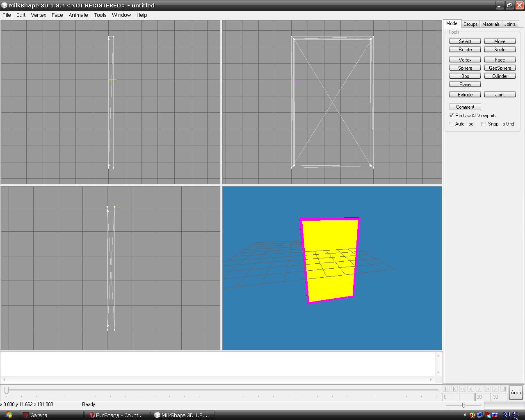This screenshot has width=525, height=420.
Task: Open the Animate menu
Action: click(x=78, y=15)
